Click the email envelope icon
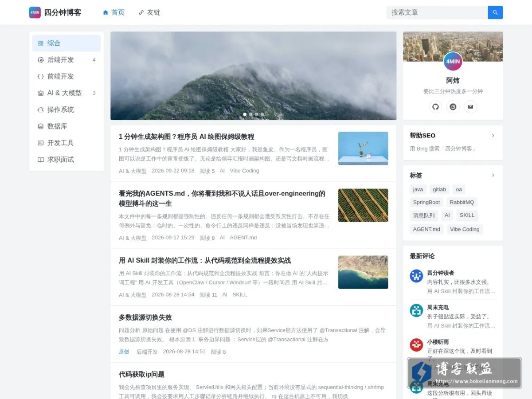This screenshot has height=399, width=532. 470,106
